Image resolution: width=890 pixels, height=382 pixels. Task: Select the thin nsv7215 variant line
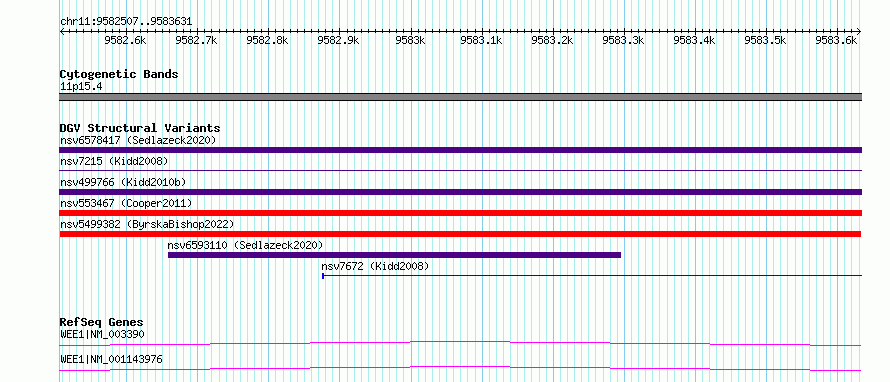[460, 170]
